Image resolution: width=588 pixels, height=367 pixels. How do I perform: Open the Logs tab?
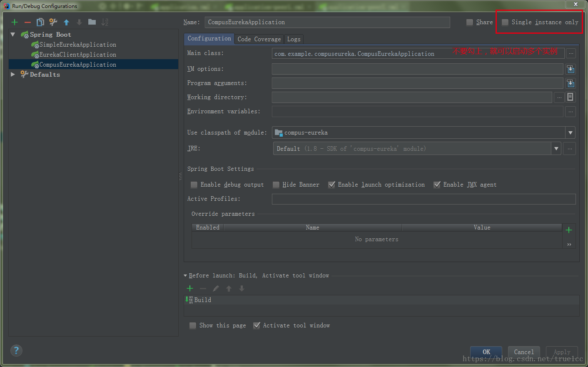click(x=294, y=39)
